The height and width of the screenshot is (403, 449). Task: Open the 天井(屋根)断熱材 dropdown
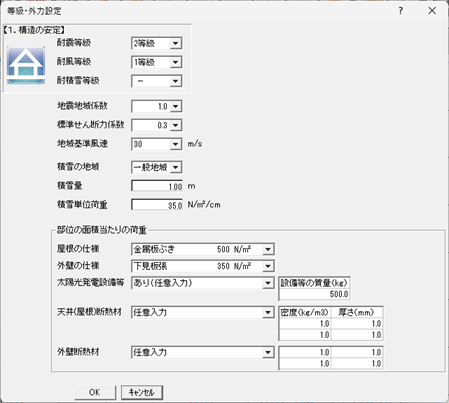(x=268, y=313)
